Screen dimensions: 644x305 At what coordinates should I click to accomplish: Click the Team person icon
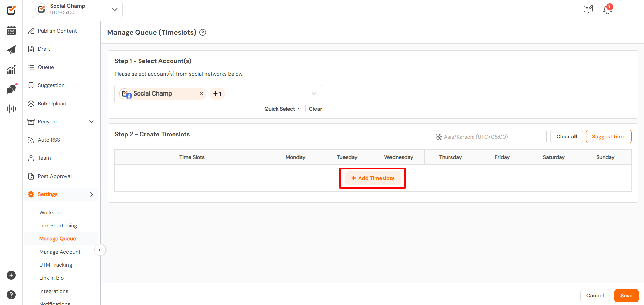click(31, 158)
